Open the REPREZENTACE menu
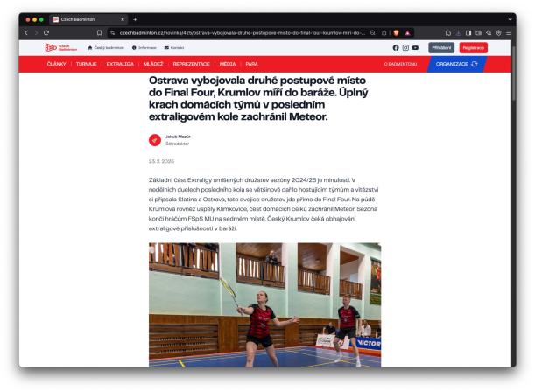 coord(192,64)
